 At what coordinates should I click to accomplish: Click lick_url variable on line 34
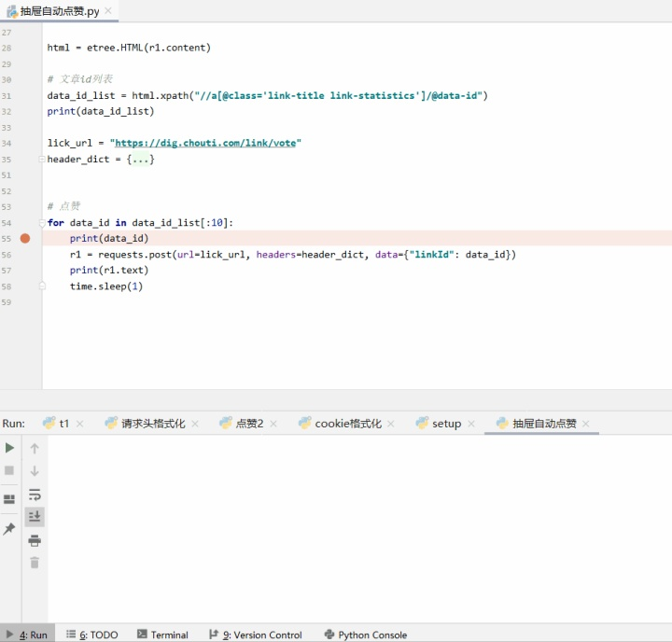[x=69, y=143]
